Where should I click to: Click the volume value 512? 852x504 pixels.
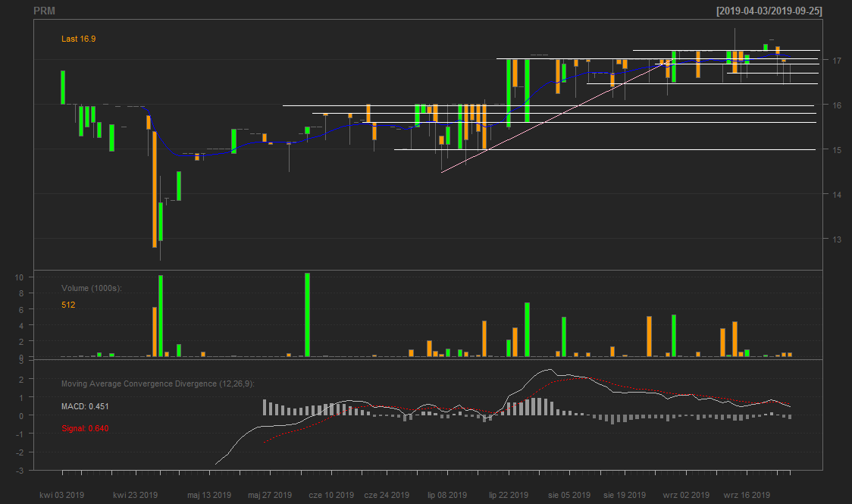pyautogui.click(x=68, y=305)
